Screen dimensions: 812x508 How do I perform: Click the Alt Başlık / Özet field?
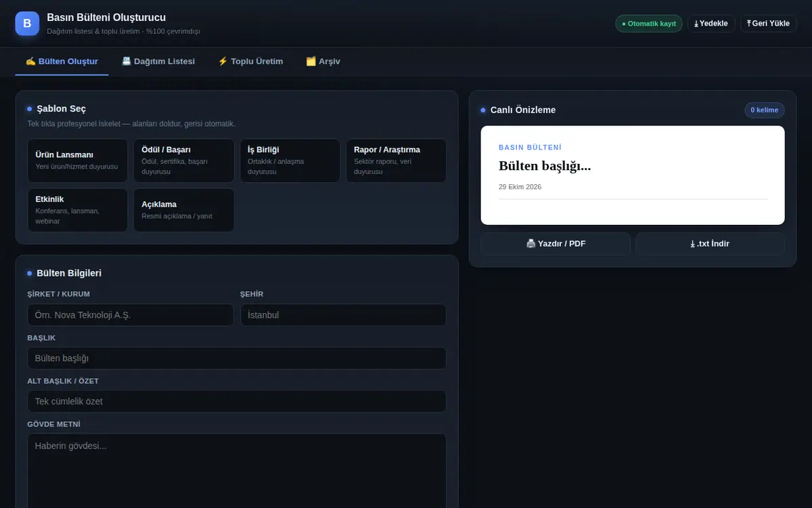[237, 402]
